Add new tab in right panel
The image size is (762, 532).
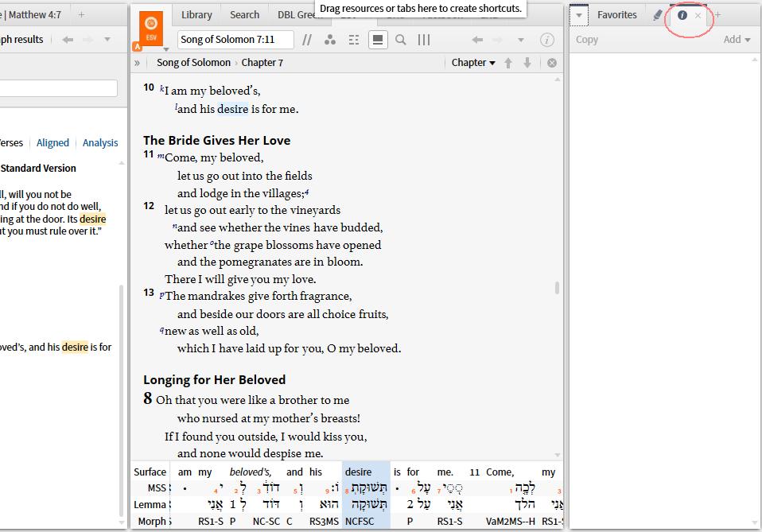click(717, 15)
